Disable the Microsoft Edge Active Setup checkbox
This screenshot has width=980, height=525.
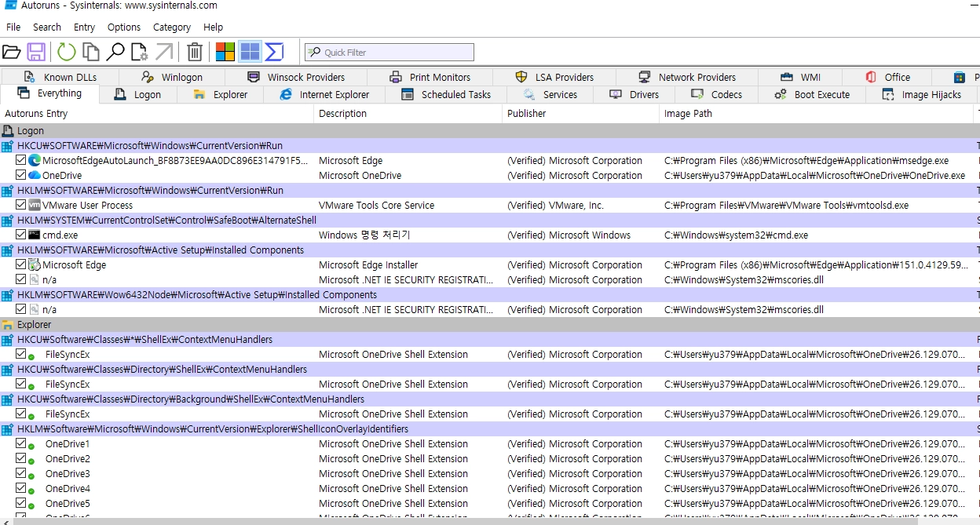click(x=21, y=264)
